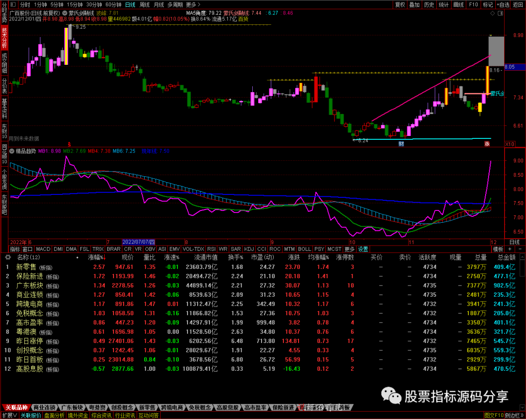Select the 月线 monthly chart
The image size is (526, 420).
159,5
